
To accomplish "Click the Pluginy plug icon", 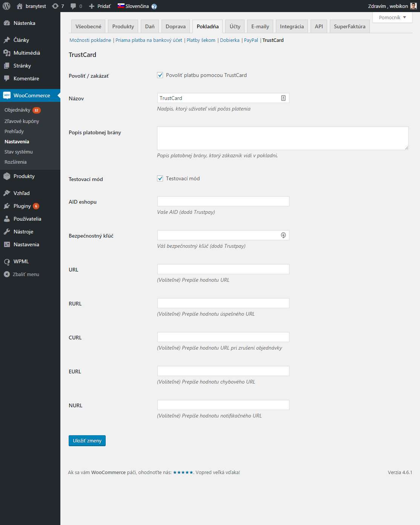I will [7, 206].
